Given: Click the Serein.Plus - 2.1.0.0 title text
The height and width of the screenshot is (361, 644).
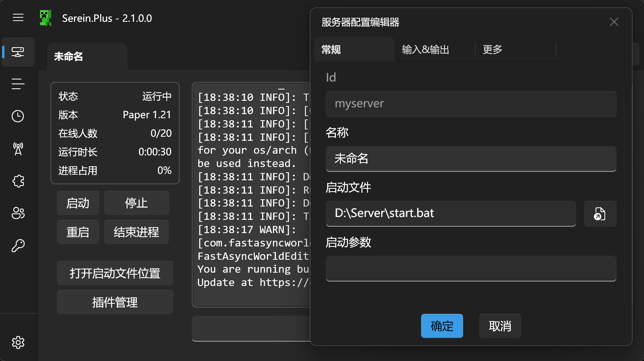Looking at the screenshot, I should pos(107,18).
